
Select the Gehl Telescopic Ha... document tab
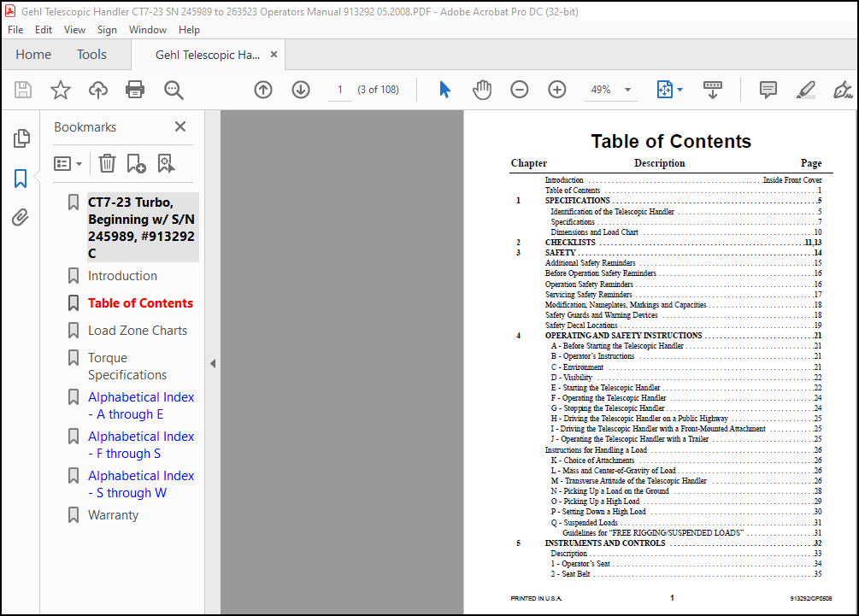(x=208, y=55)
